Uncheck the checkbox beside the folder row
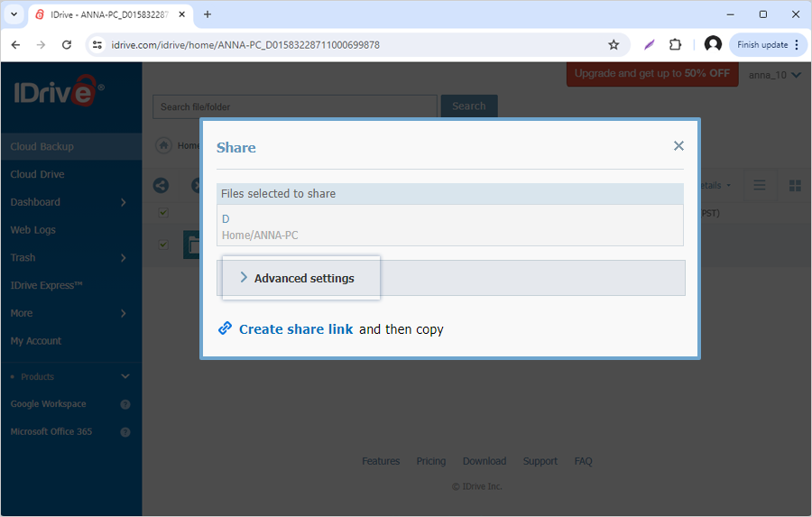 click(163, 245)
